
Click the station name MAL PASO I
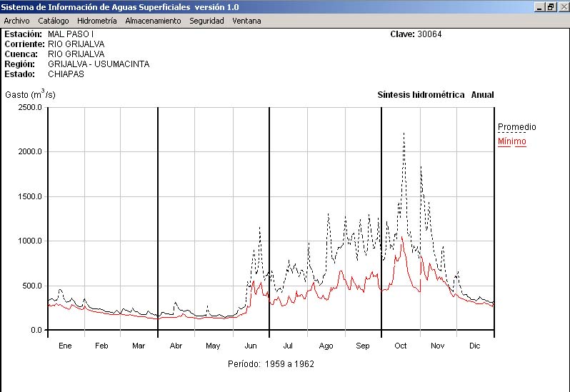[71, 34]
